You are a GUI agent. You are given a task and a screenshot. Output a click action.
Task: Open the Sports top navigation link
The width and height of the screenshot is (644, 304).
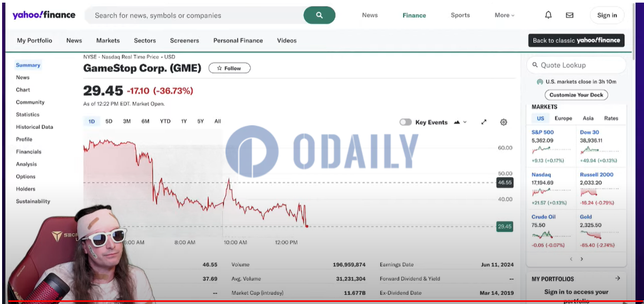(460, 15)
